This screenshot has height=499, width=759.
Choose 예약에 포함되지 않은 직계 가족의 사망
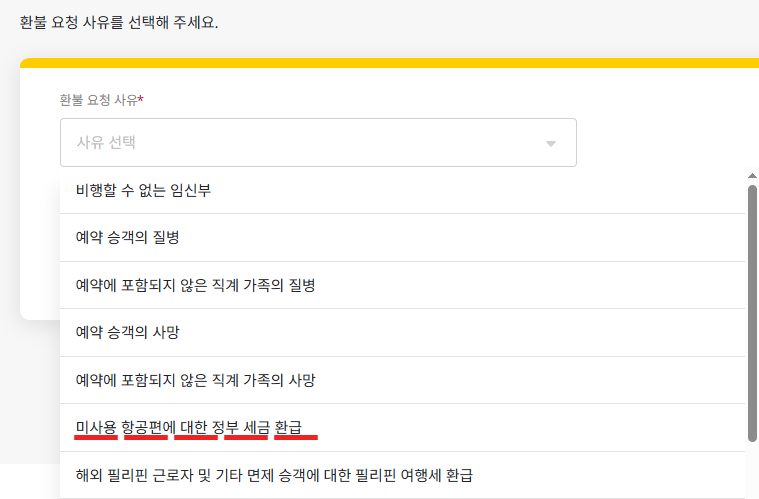(402, 380)
